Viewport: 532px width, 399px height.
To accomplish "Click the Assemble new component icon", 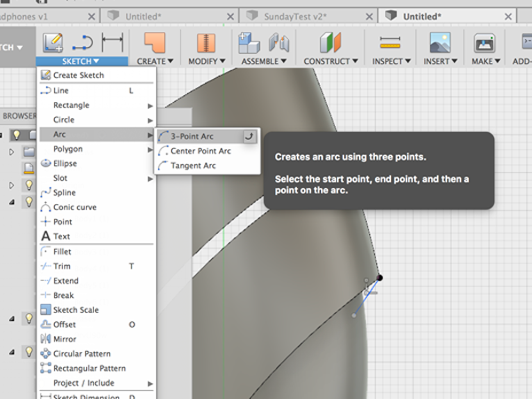I will [x=248, y=43].
